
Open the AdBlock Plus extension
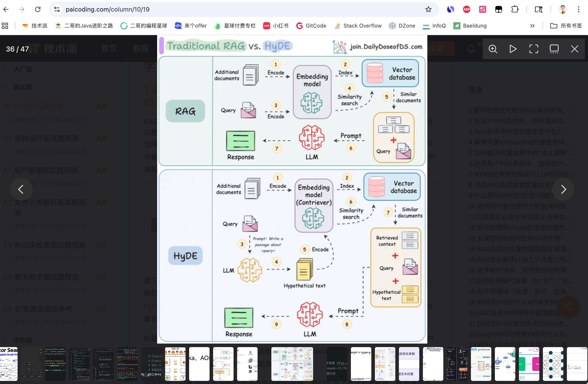[466, 9]
